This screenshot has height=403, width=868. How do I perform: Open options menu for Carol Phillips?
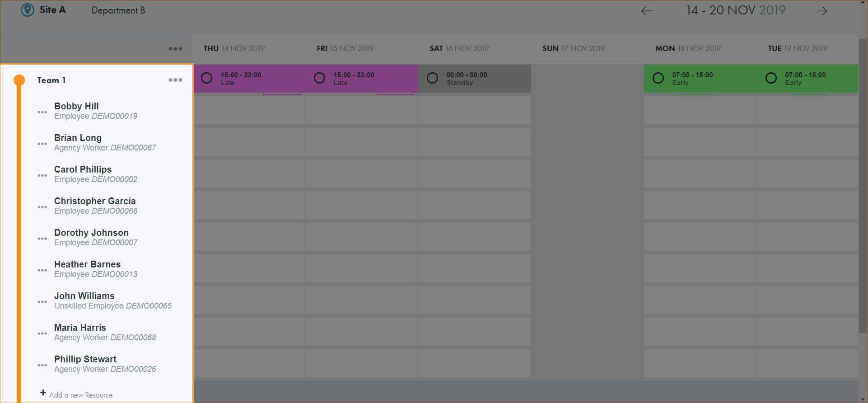[42, 175]
